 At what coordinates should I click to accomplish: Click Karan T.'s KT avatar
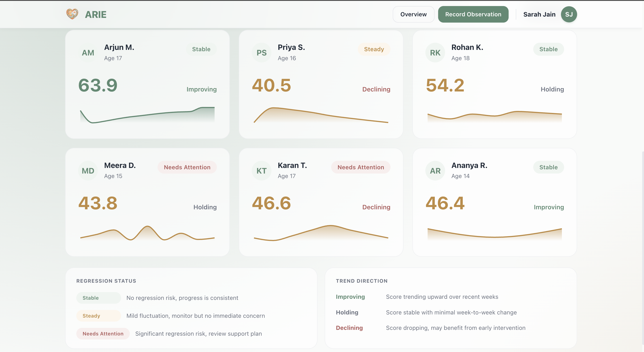click(262, 171)
